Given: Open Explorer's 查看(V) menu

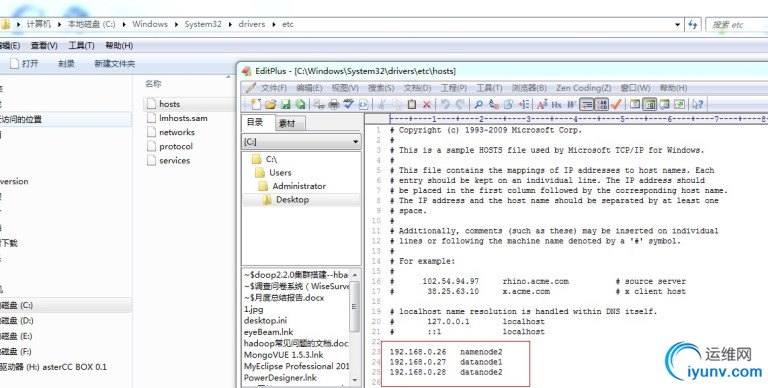Looking at the screenshot, I should 44,46.
